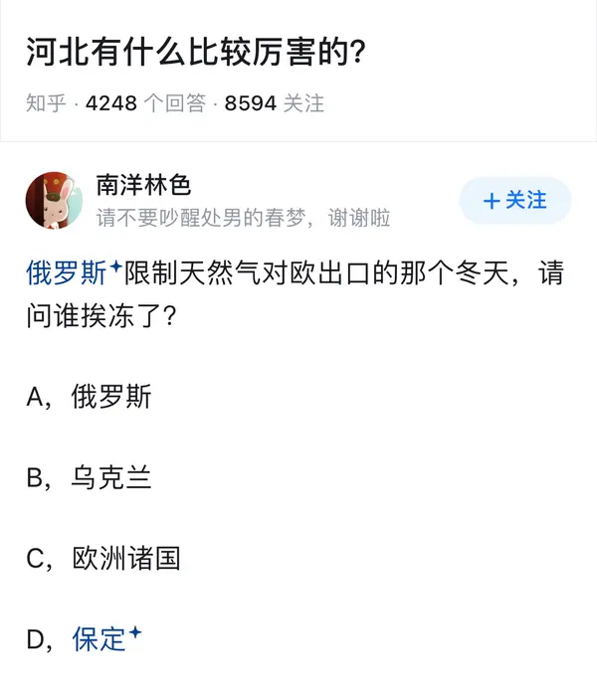Tap the 知乎 source label

[x=46, y=103]
